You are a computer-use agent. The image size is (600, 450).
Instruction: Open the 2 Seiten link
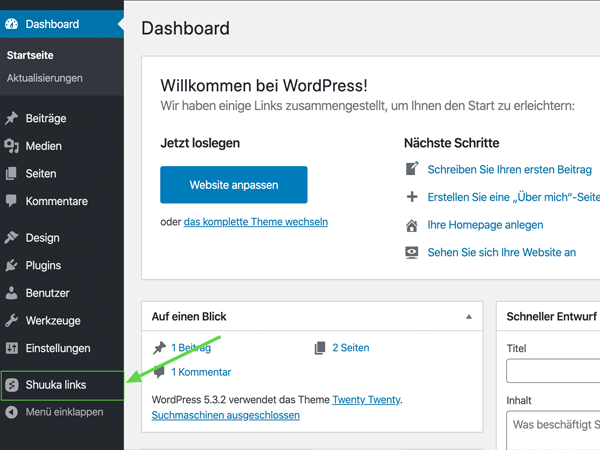pos(351,348)
